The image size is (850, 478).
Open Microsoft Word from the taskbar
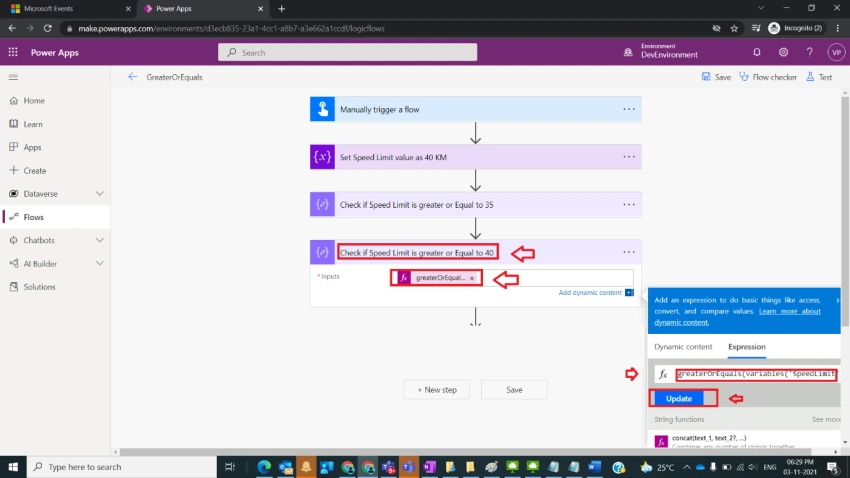point(595,467)
